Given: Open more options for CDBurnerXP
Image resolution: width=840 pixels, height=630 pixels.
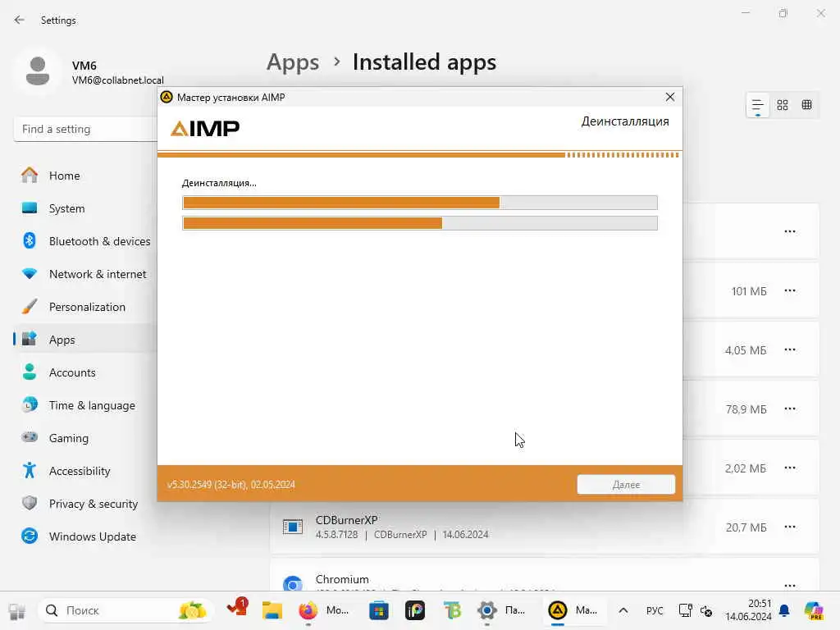Looking at the screenshot, I should click(x=790, y=527).
